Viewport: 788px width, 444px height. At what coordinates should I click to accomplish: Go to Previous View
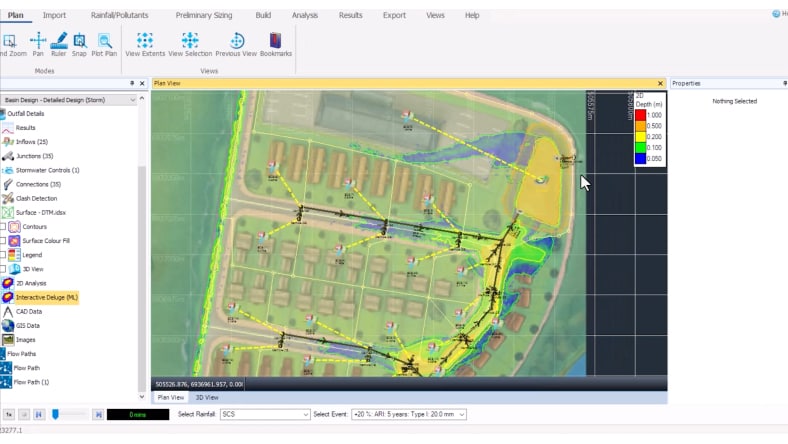[236, 44]
